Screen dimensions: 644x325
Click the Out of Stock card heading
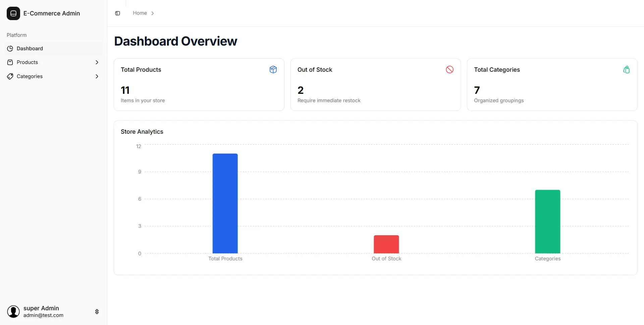coord(315,70)
